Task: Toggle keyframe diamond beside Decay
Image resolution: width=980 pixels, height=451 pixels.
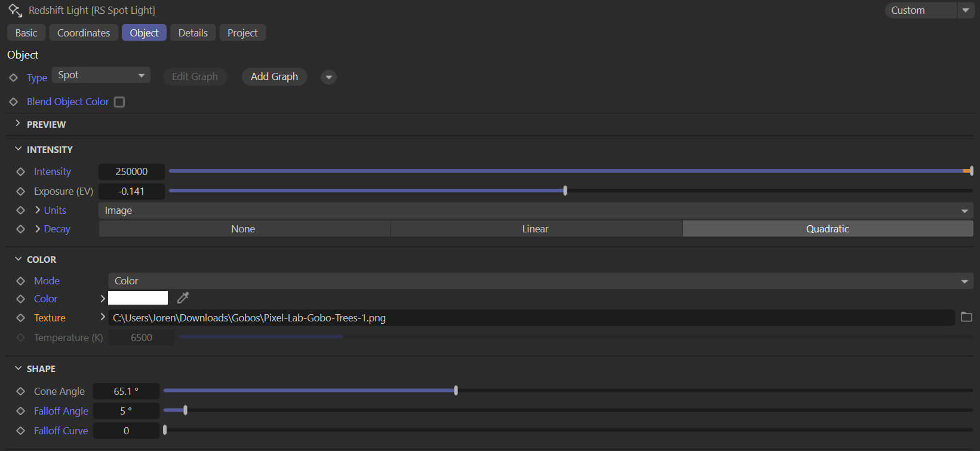Action: (x=20, y=229)
